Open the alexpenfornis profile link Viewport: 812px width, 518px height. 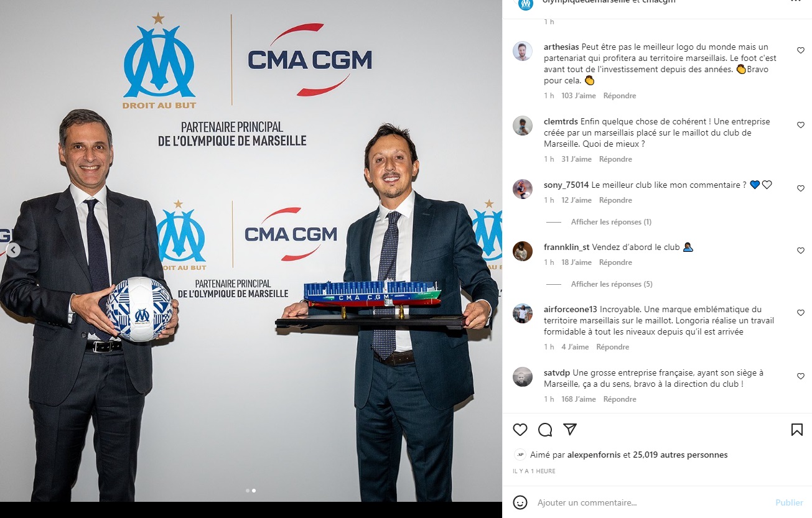pyautogui.click(x=594, y=455)
